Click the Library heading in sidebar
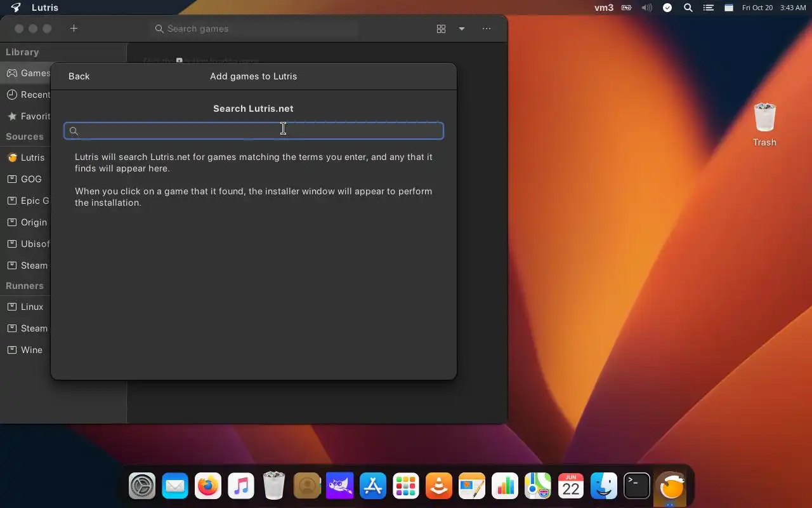812x508 pixels. [x=22, y=52]
